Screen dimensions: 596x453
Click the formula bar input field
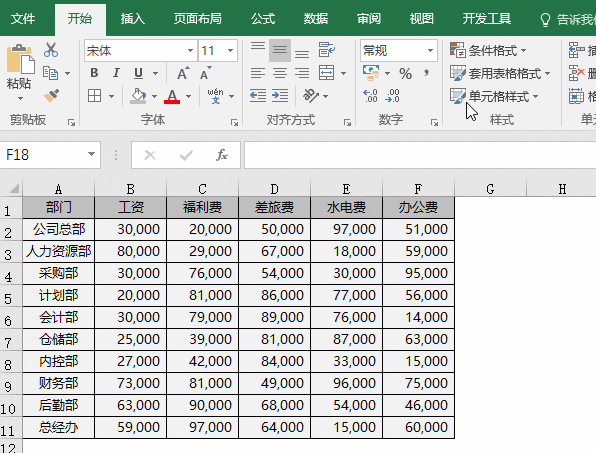[x=420, y=155]
